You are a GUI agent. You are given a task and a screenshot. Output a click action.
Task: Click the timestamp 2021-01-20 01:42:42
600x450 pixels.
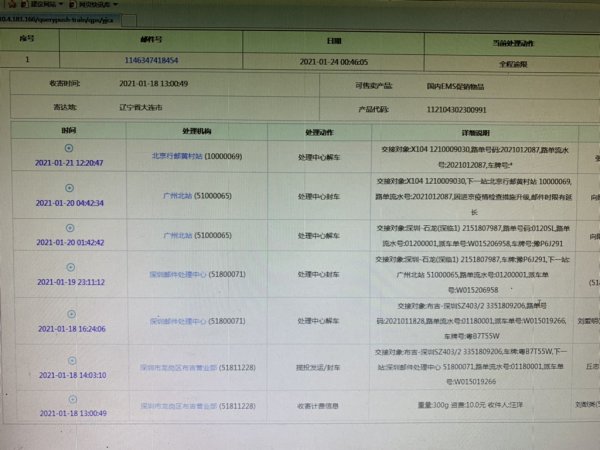[70, 243]
